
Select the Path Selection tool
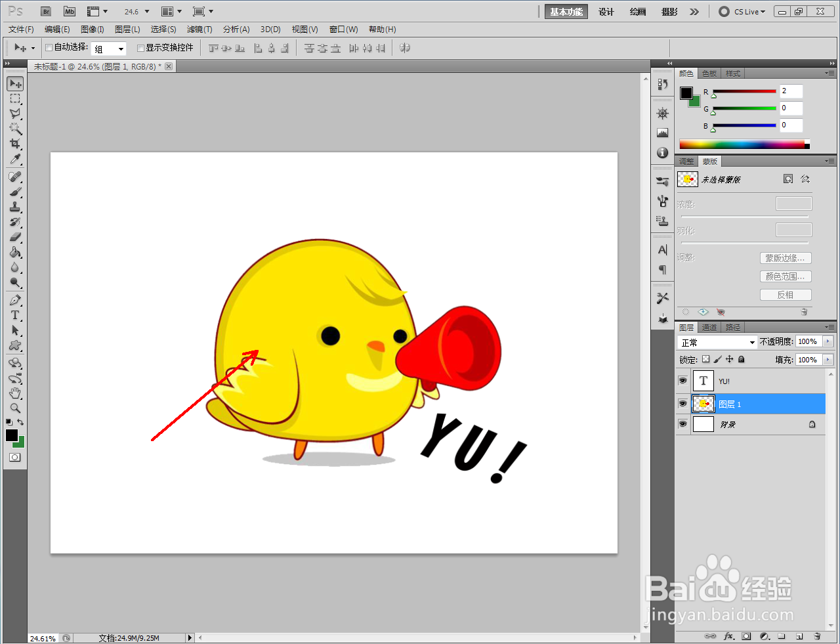coord(15,330)
